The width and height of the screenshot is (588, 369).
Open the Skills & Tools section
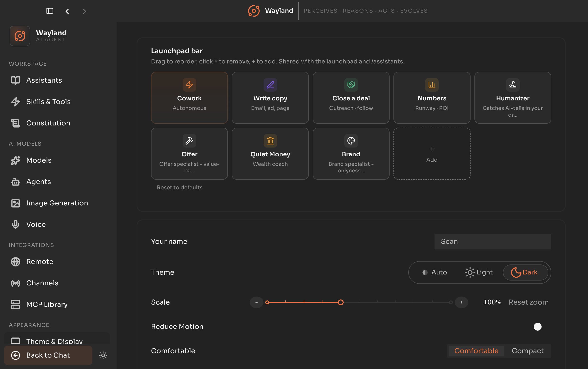pyautogui.click(x=57, y=102)
